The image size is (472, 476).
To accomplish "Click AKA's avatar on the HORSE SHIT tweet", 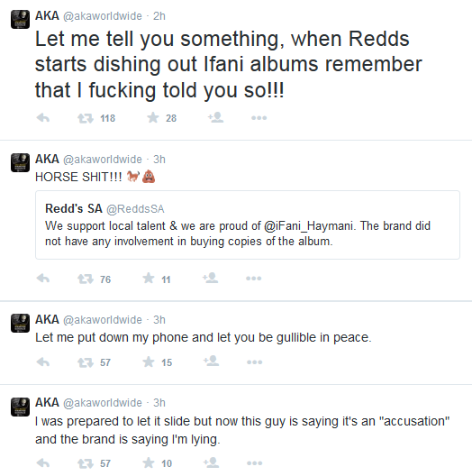I will 20,162.
